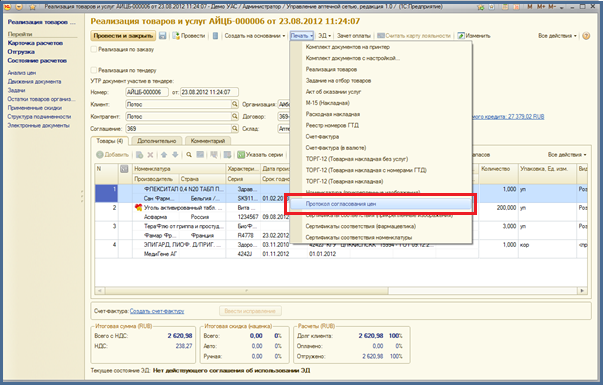Click the M+ memory button in title bar
Screen dimensions: 605x386
coord(541,7)
